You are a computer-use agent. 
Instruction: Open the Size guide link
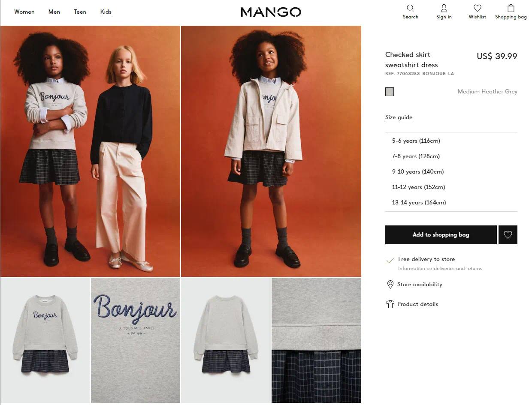399,117
